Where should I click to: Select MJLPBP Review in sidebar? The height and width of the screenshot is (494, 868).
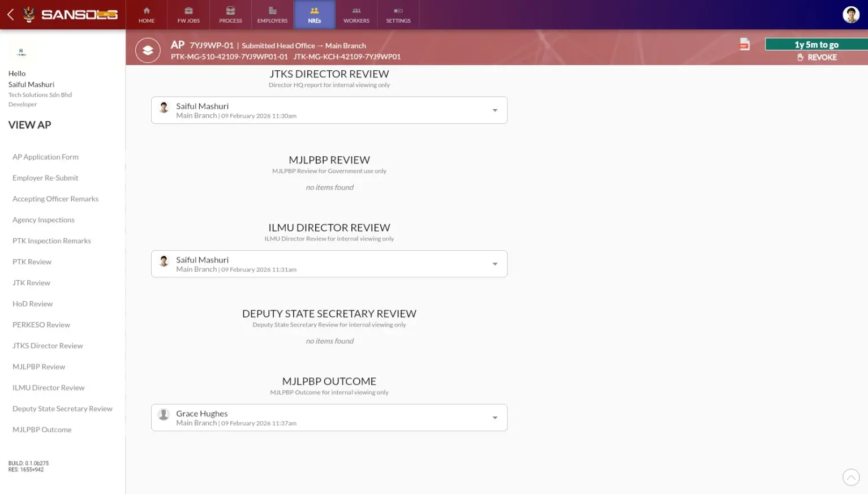pyautogui.click(x=38, y=366)
